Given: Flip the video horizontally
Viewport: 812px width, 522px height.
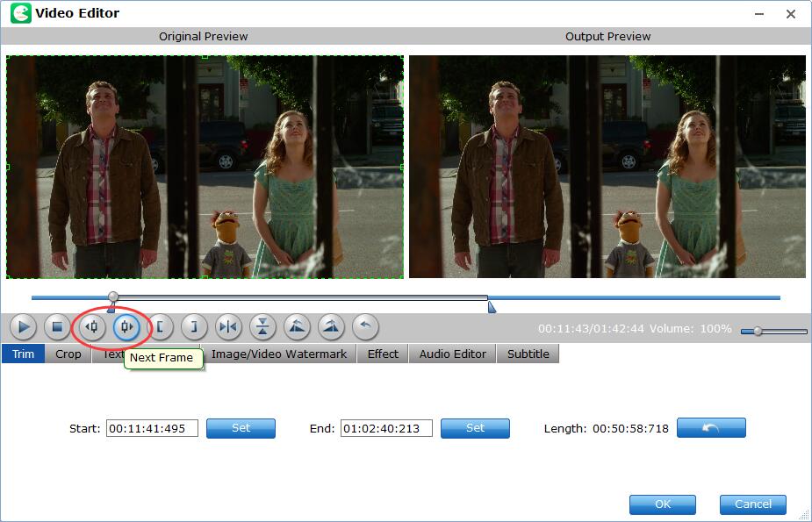Looking at the screenshot, I should point(228,327).
